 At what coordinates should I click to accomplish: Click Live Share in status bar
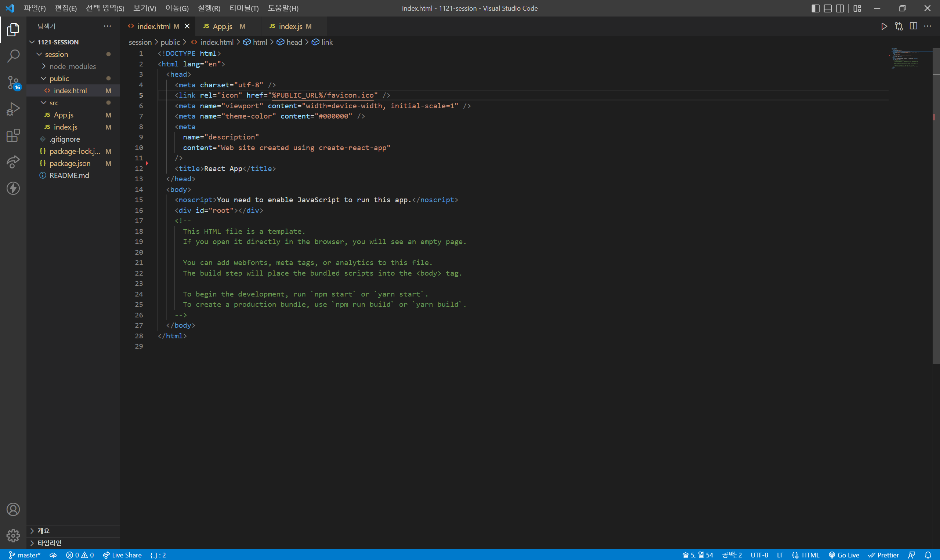[122, 555]
